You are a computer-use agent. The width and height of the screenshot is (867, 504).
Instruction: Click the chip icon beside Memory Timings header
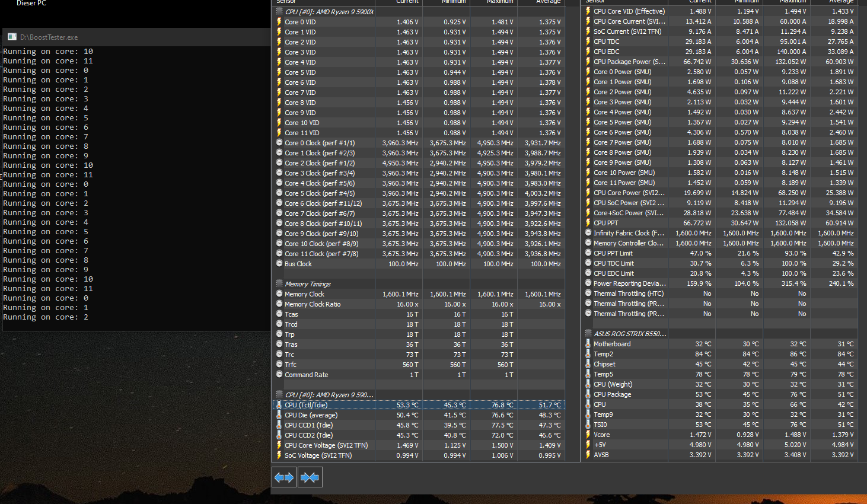tap(279, 284)
